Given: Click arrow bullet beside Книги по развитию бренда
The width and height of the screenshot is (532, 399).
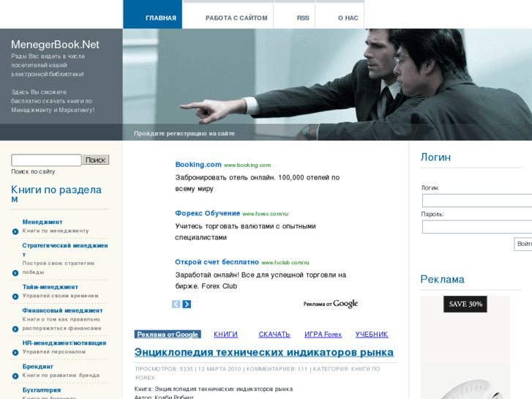Looking at the screenshot, I should click(15, 376).
